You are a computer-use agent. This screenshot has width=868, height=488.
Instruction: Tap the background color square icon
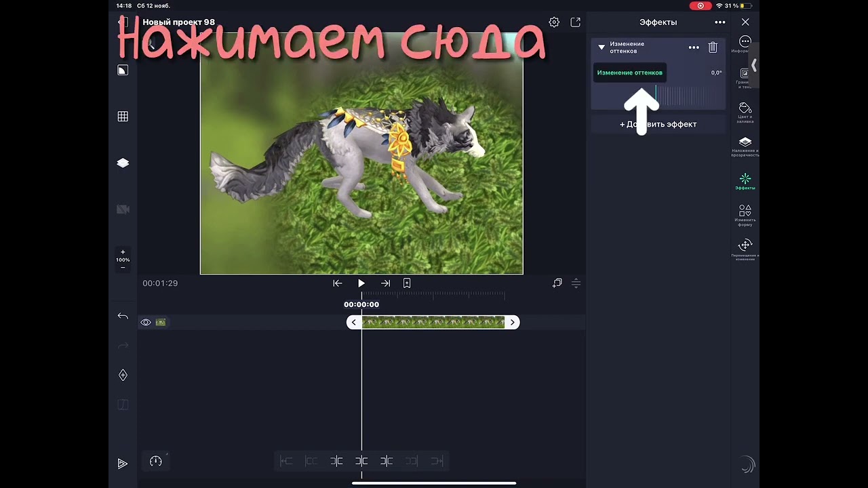tap(123, 70)
